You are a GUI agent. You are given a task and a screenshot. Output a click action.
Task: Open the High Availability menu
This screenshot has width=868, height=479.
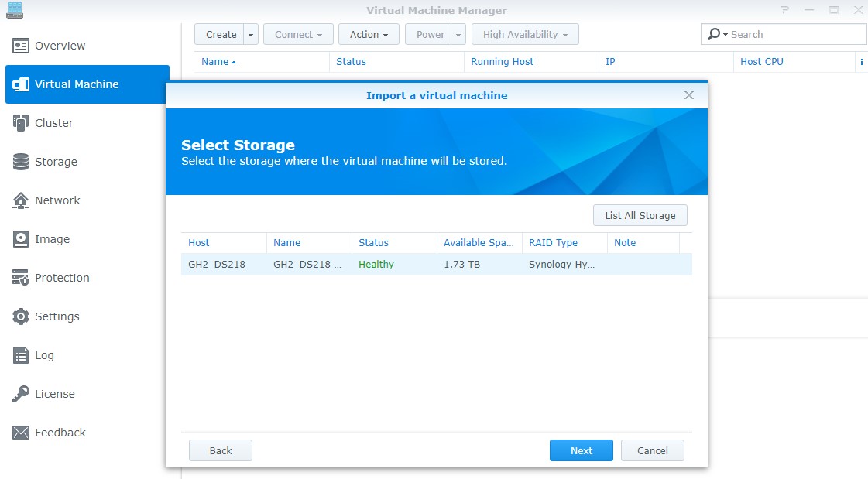click(525, 34)
